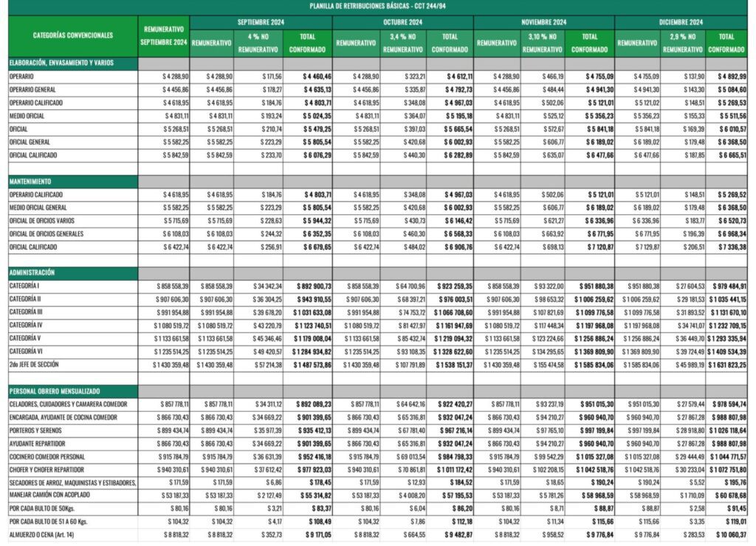The height and width of the screenshot is (546, 756).
Task: Select the 'PORTEROS Y SERENOS' row label
Action: [35, 431]
